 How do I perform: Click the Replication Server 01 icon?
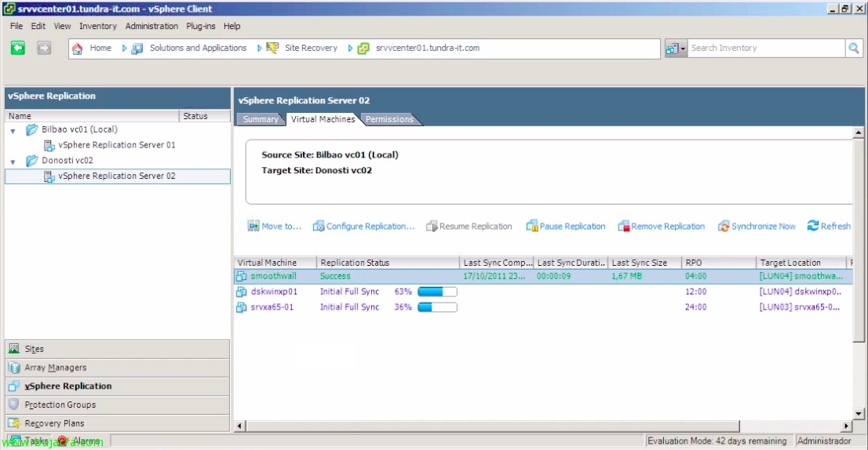[x=49, y=145]
